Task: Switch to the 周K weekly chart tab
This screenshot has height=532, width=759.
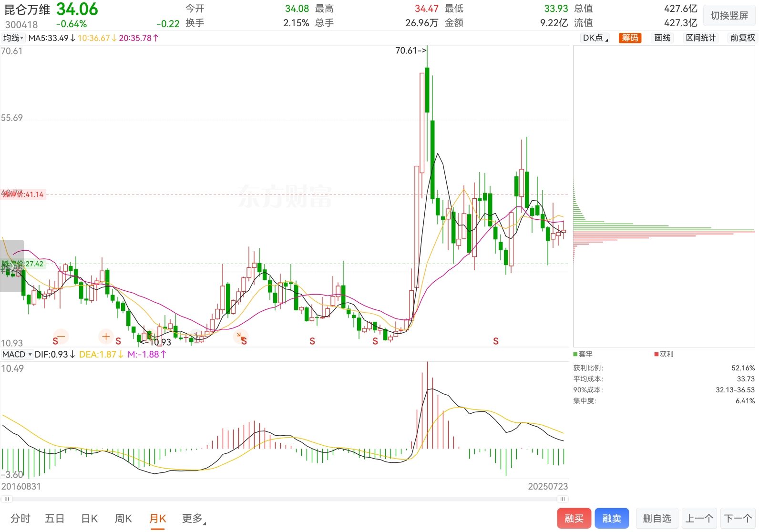Action: point(123,519)
